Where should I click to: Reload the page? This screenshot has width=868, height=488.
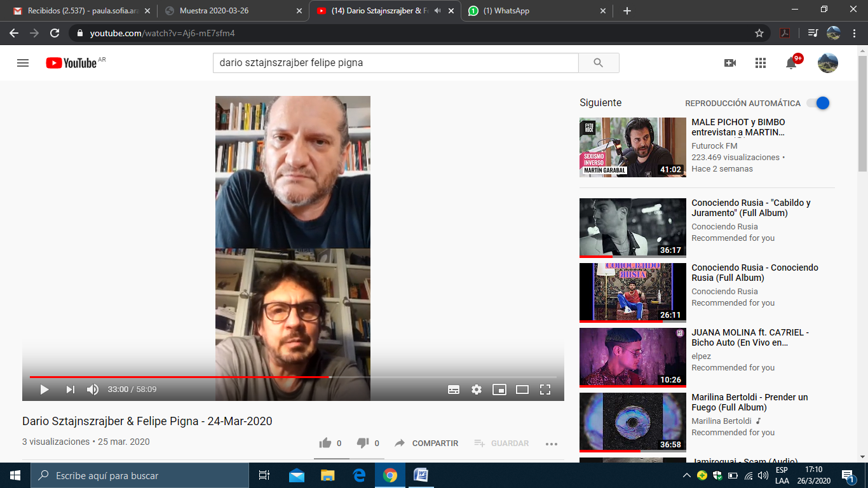click(55, 33)
